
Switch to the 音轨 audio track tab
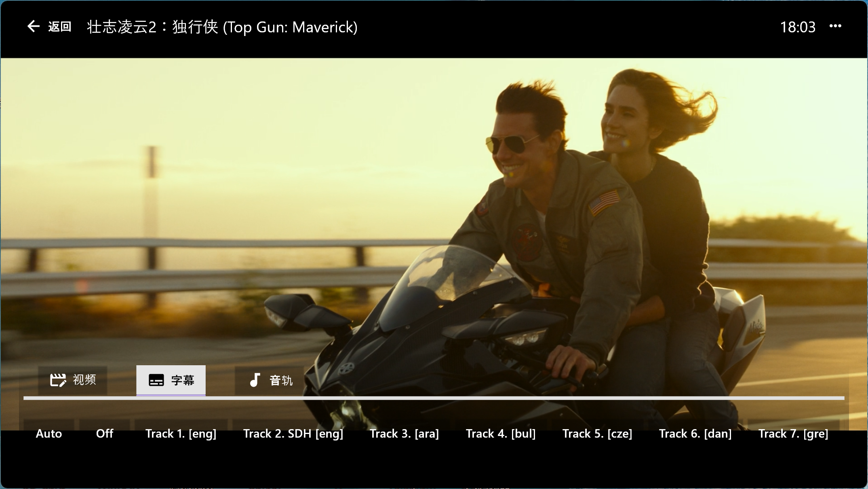coord(281,380)
